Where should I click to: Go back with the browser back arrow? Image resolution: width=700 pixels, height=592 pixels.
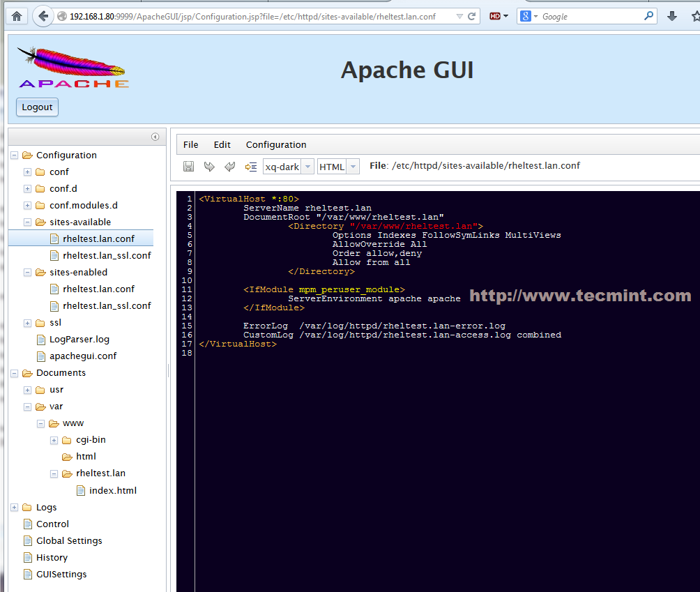coord(43,16)
